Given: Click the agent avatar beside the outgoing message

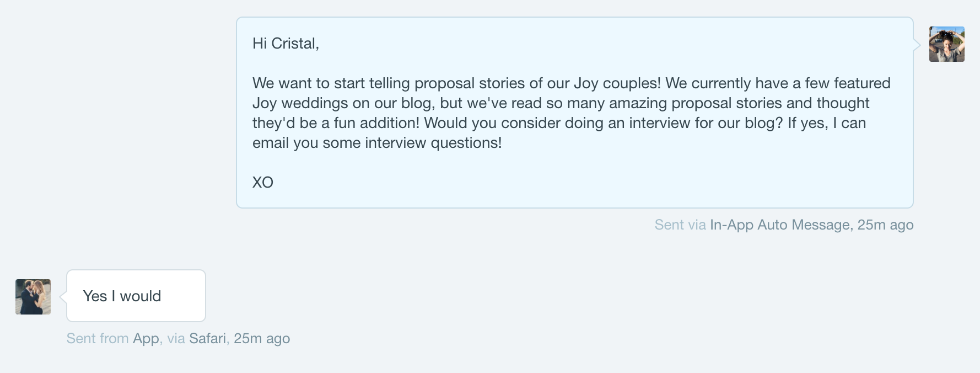Looking at the screenshot, I should coord(946,44).
